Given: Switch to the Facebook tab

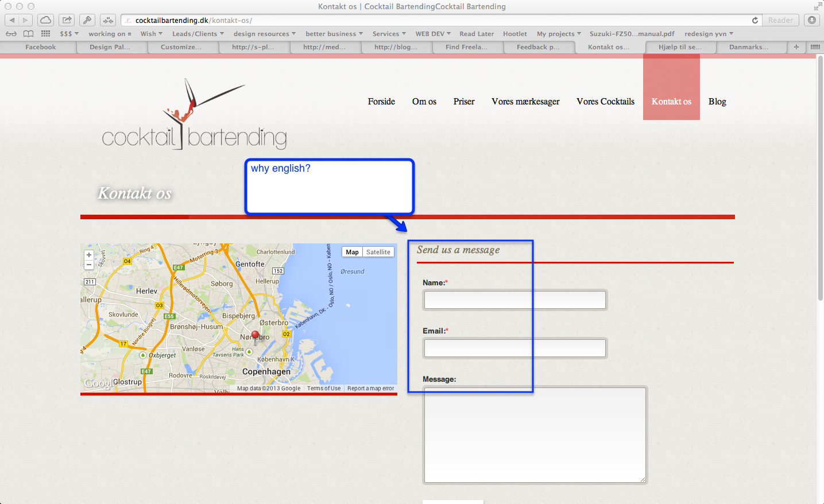Looking at the screenshot, I should click(x=40, y=47).
